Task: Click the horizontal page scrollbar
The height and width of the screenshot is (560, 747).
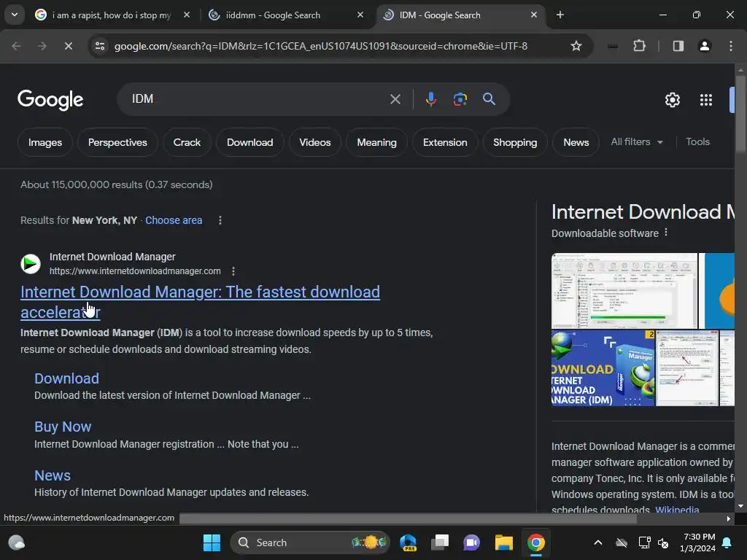Action: [409, 518]
